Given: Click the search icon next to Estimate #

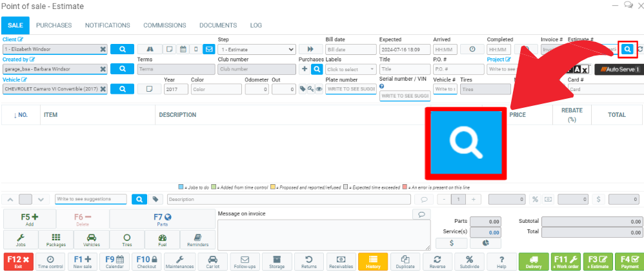Looking at the screenshot, I should pos(627,49).
